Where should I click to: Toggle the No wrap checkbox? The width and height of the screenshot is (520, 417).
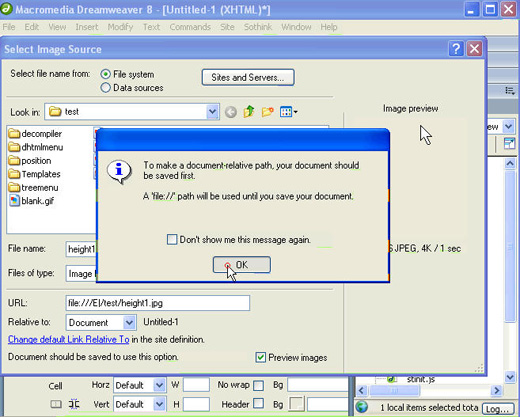(258, 385)
